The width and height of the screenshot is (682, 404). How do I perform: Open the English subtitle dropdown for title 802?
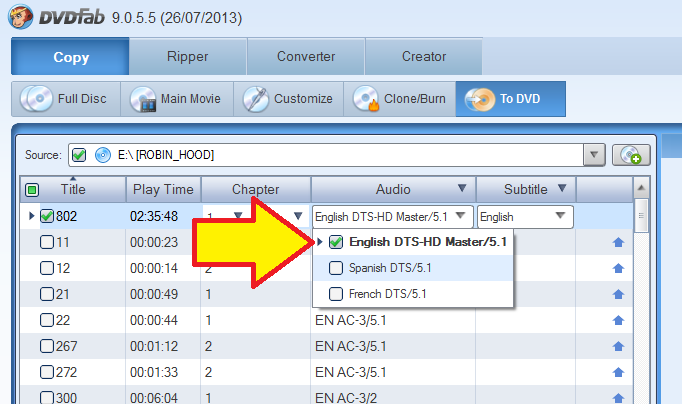click(x=560, y=216)
